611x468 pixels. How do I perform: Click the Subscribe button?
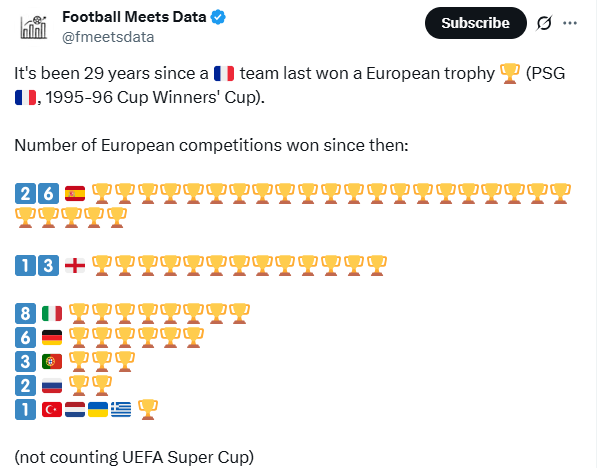pyautogui.click(x=475, y=23)
